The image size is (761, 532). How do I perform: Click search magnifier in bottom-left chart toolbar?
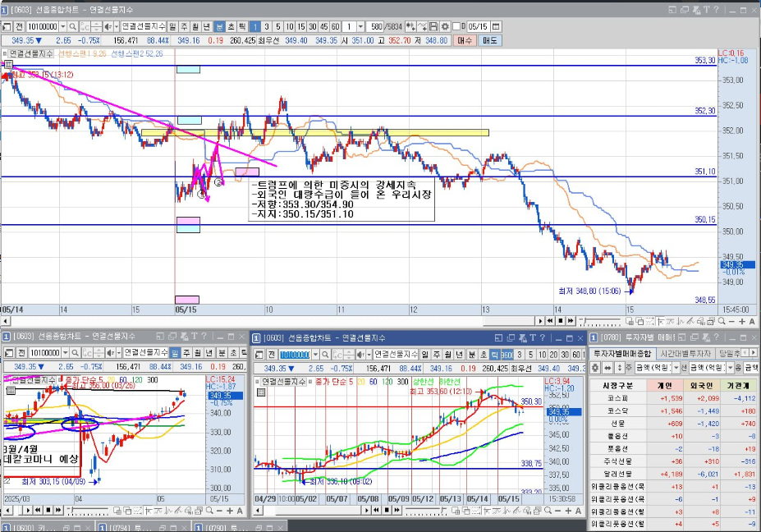tap(76, 352)
